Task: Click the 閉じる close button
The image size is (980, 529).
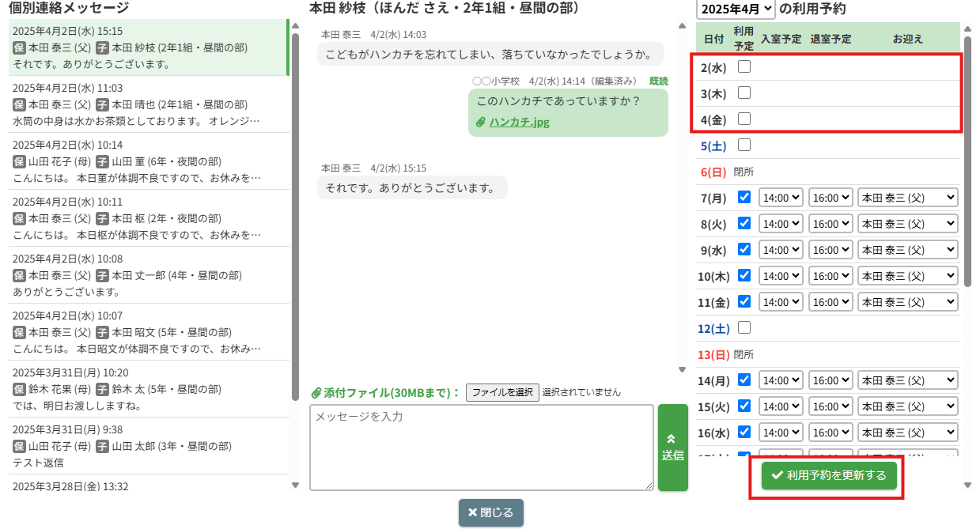Action: (490, 512)
